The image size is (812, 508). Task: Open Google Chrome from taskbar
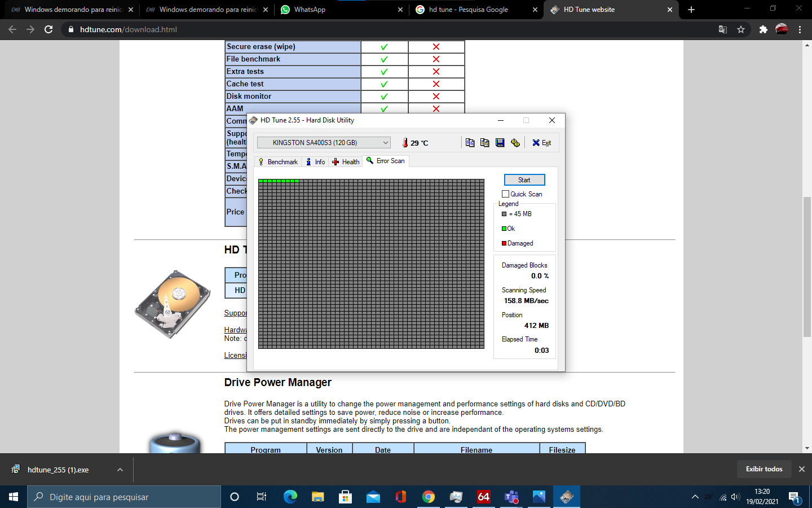tap(429, 497)
